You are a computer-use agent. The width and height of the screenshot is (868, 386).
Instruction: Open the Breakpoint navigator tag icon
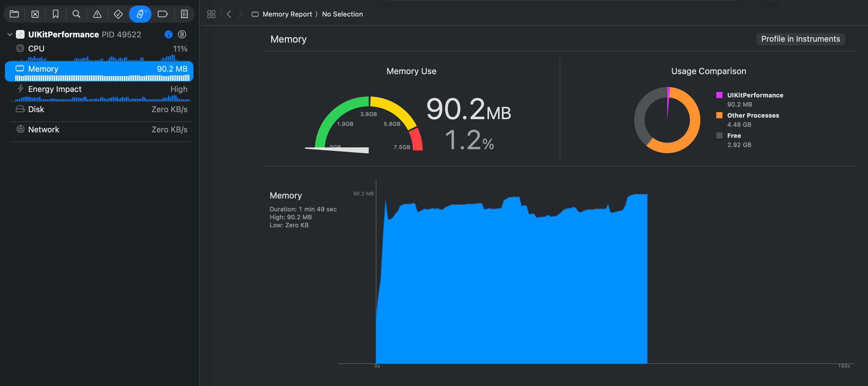(162, 14)
